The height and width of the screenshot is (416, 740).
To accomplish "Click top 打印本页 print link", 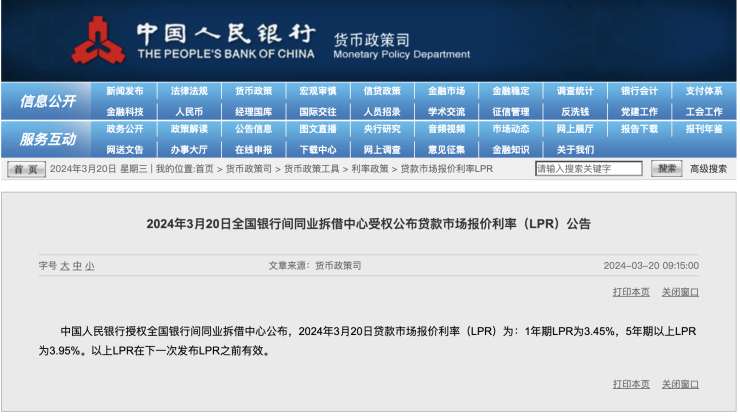I will pos(631,292).
